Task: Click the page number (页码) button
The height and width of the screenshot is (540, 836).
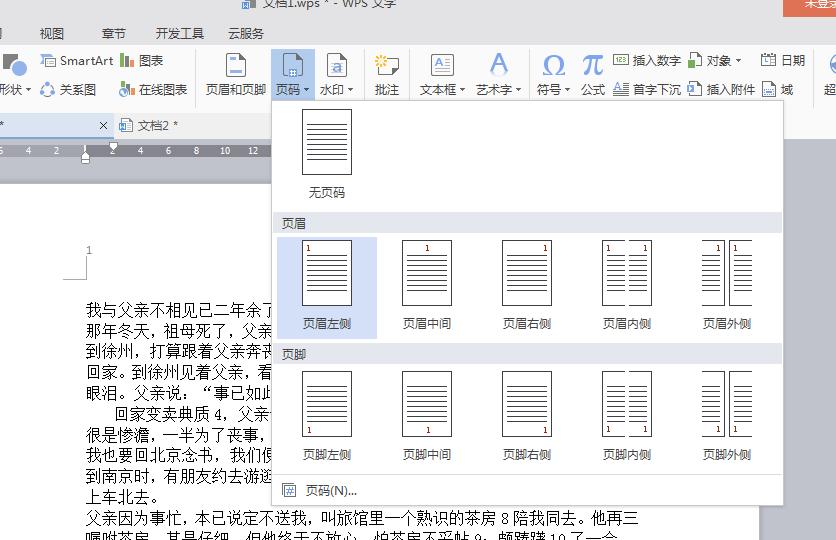Action: [292, 75]
